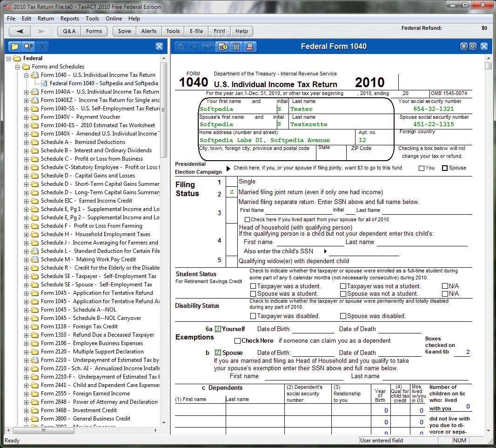The width and height of the screenshot is (496, 448).
Task: Click the Form 3800 folder icon
Action: [x=35, y=419]
